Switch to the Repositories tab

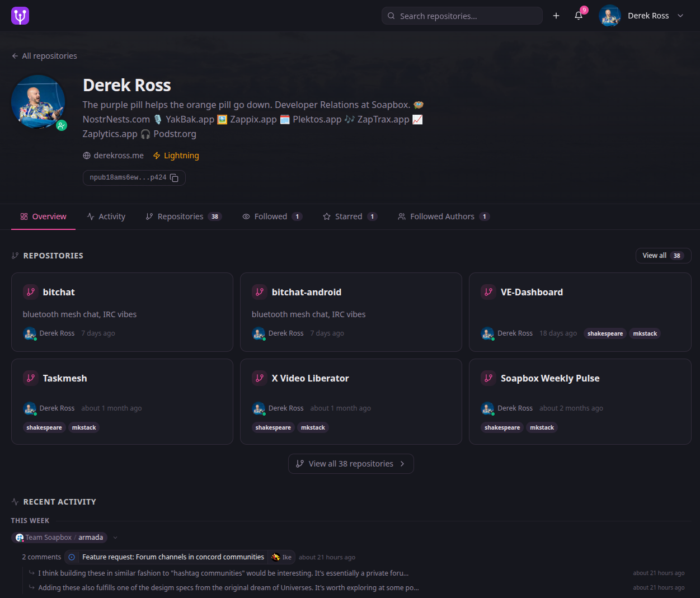[x=184, y=216]
